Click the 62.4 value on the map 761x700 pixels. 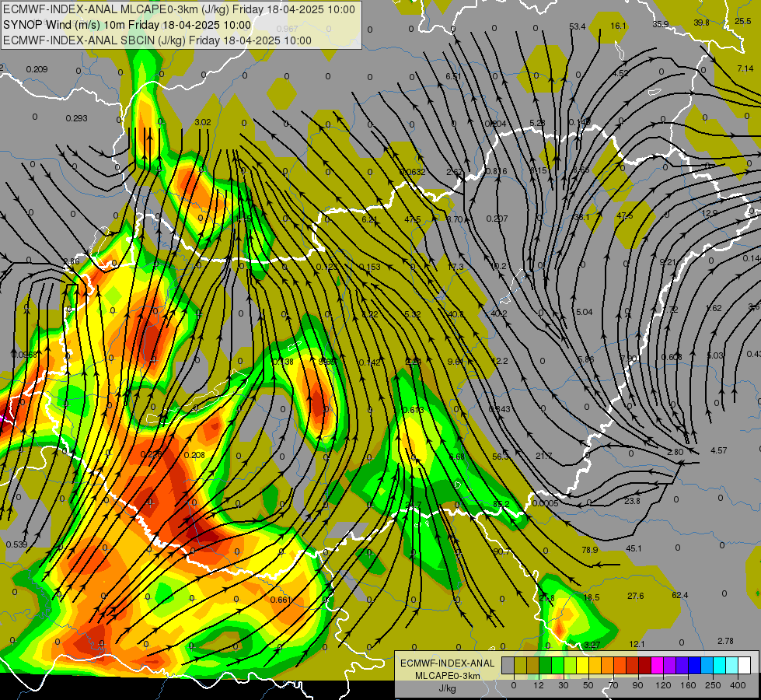680,595
